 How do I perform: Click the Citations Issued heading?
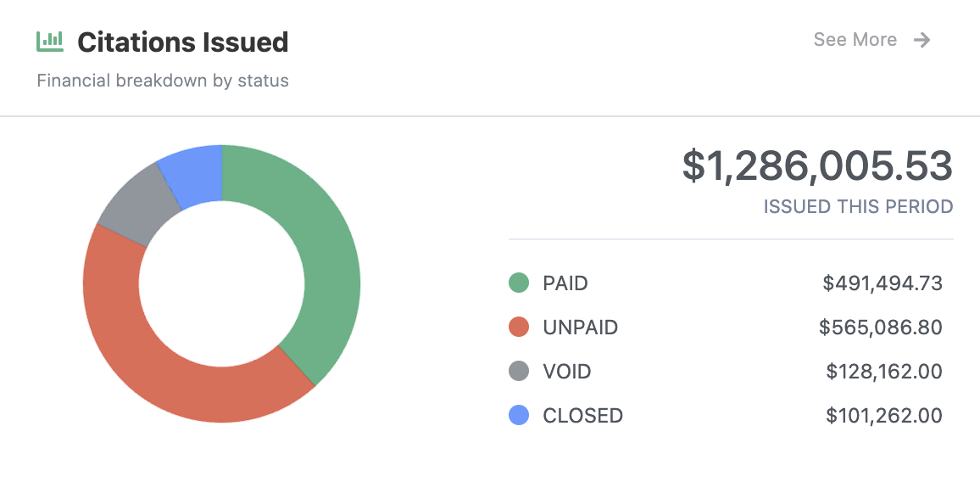183,42
